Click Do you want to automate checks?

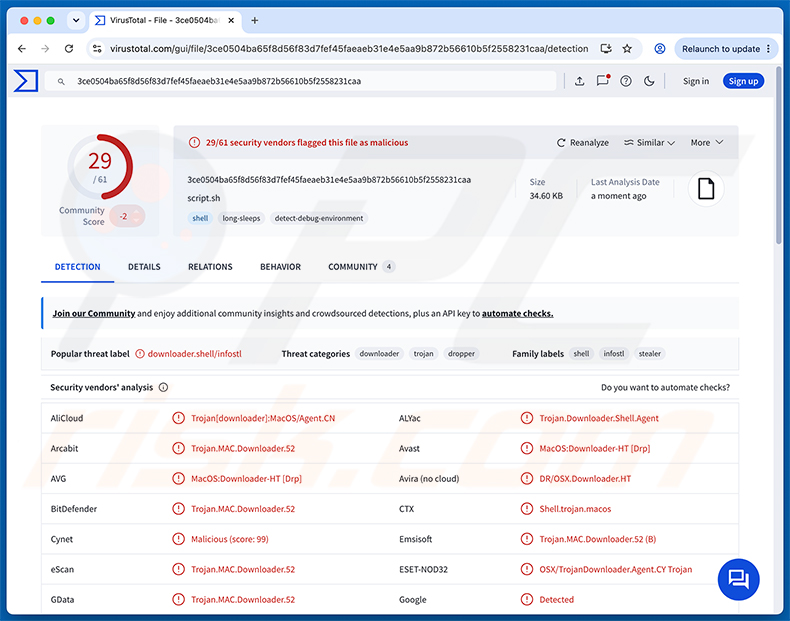tap(665, 387)
